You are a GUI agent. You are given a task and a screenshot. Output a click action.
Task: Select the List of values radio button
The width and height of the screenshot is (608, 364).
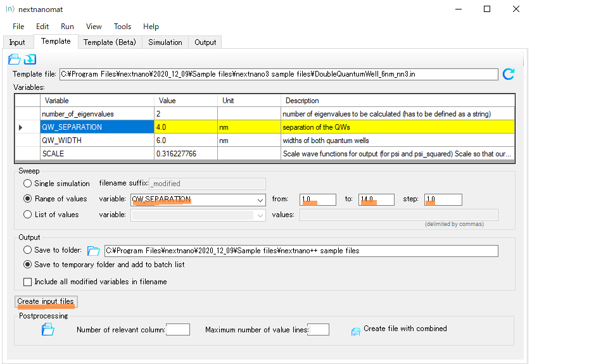click(x=28, y=215)
